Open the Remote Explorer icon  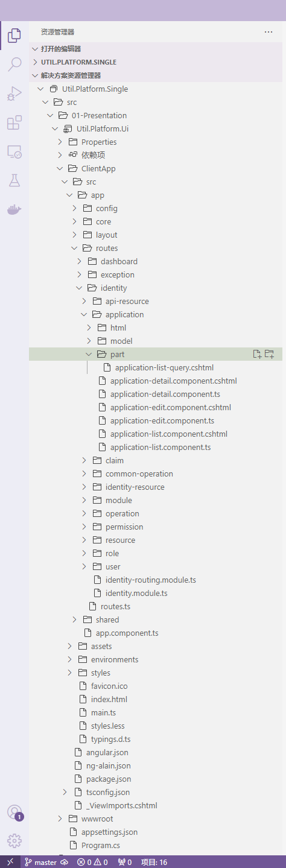pos(14,151)
